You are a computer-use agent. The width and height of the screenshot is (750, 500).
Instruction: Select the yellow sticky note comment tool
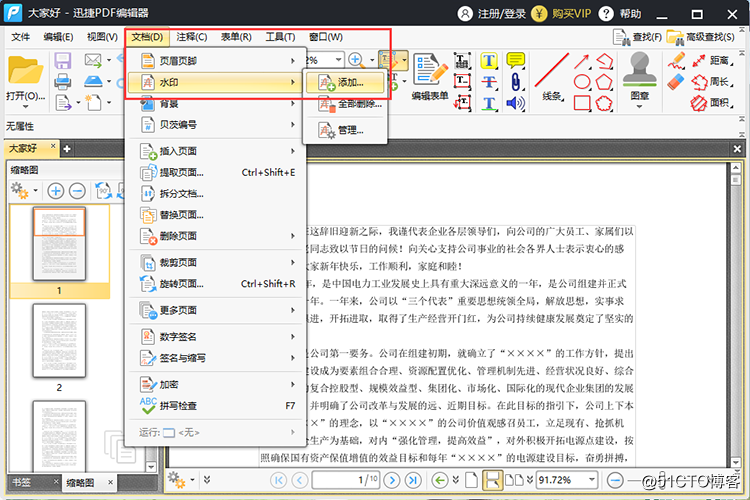click(515, 60)
